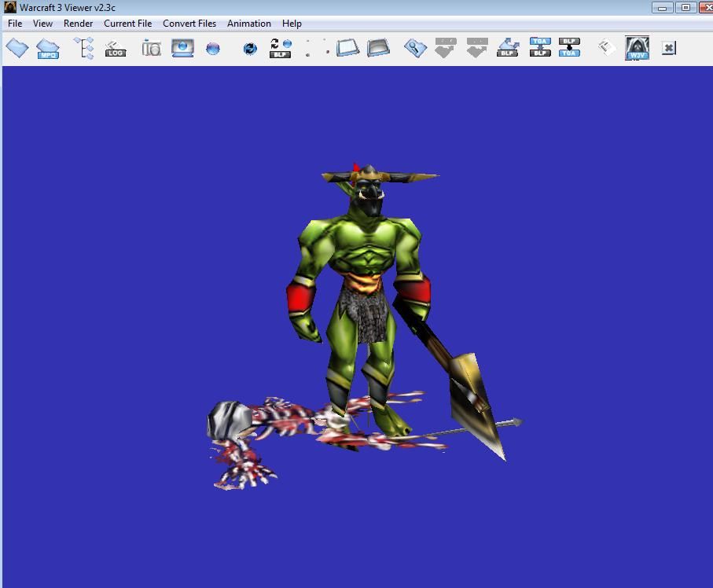Convert BLP to TGA icon

point(569,47)
